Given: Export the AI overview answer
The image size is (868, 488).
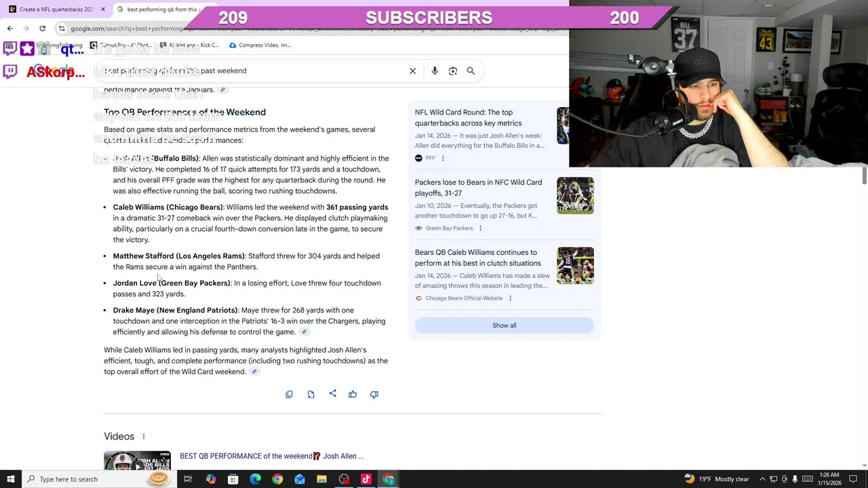Looking at the screenshot, I should coord(311,394).
